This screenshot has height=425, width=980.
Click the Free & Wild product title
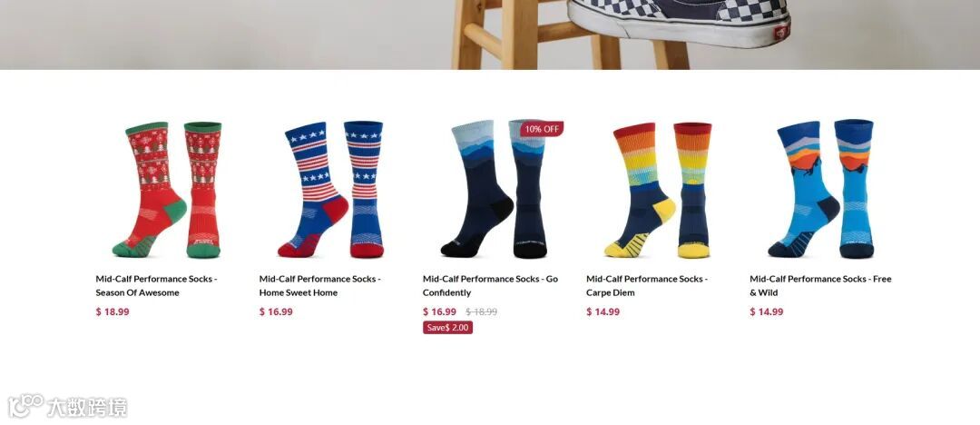(x=820, y=285)
